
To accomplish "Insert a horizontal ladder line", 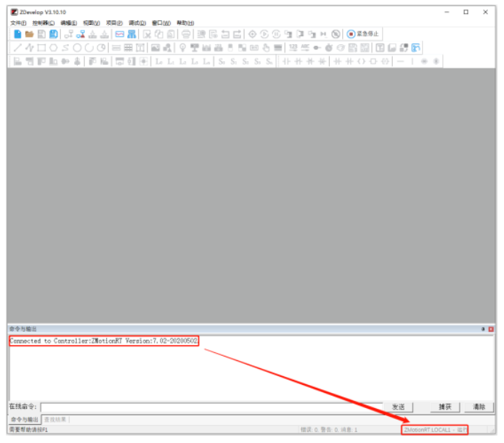I will (400, 61).
